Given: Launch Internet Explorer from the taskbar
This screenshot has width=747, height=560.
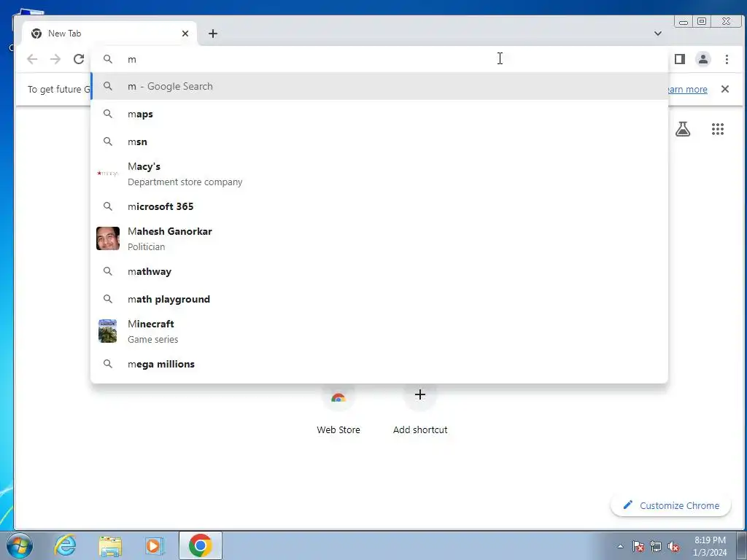Looking at the screenshot, I should 65,545.
